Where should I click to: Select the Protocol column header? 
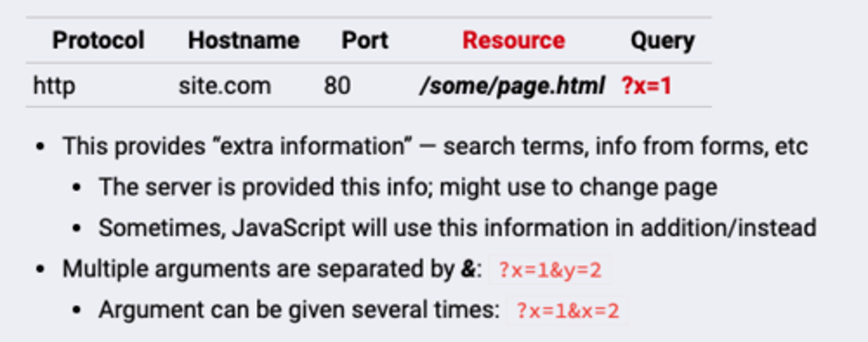coord(98,40)
